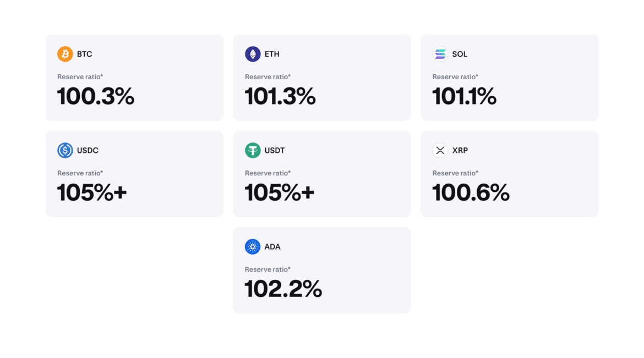644x358 pixels.
Task: Click the 105%+ value on USDC card
Action: pyautogui.click(x=91, y=193)
